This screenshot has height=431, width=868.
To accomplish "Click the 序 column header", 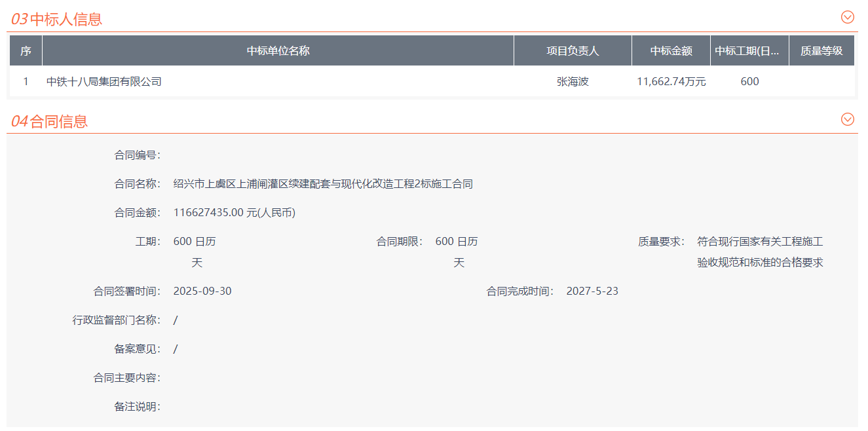I will (x=26, y=51).
